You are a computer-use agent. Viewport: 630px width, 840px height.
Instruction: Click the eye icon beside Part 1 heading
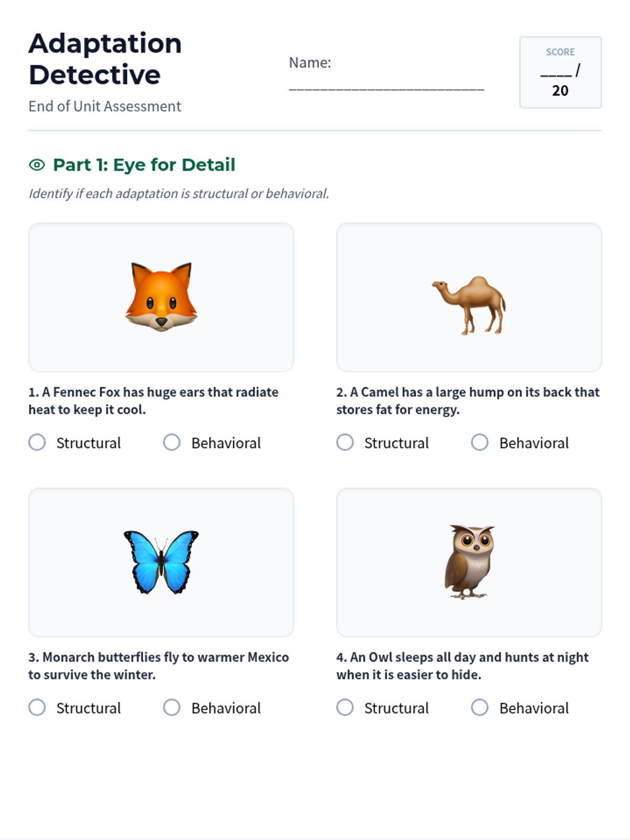(37, 165)
